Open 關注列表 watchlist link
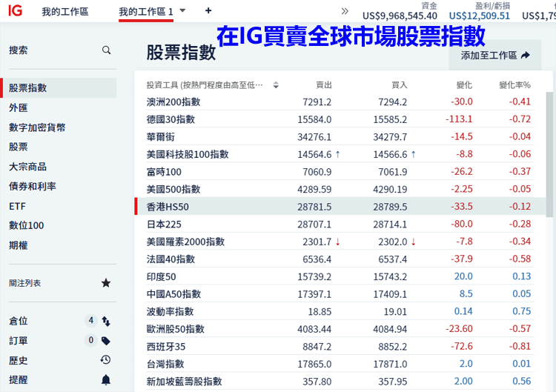The width and height of the screenshot is (556, 392). tap(24, 283)
